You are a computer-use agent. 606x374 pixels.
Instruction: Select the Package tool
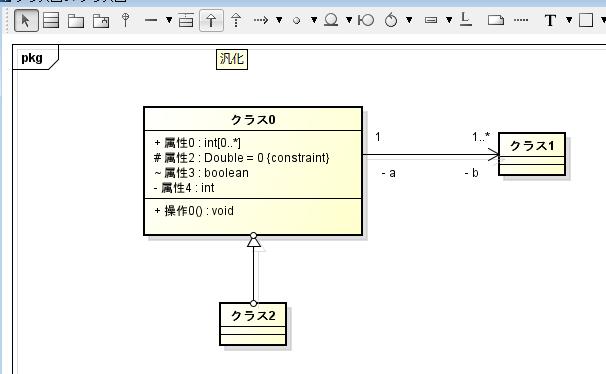point(76,20)
